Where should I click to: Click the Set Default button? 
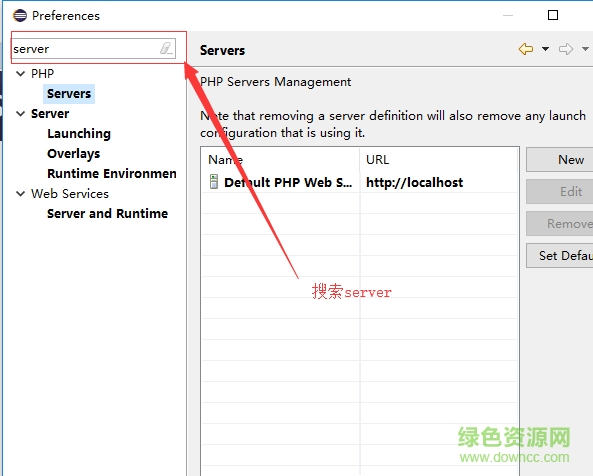point(560,256)
